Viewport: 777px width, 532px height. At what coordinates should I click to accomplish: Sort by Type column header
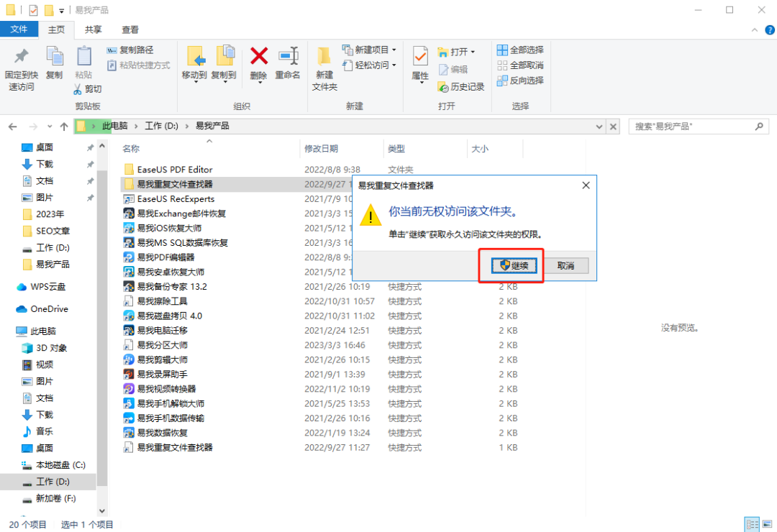pos(396,149)
